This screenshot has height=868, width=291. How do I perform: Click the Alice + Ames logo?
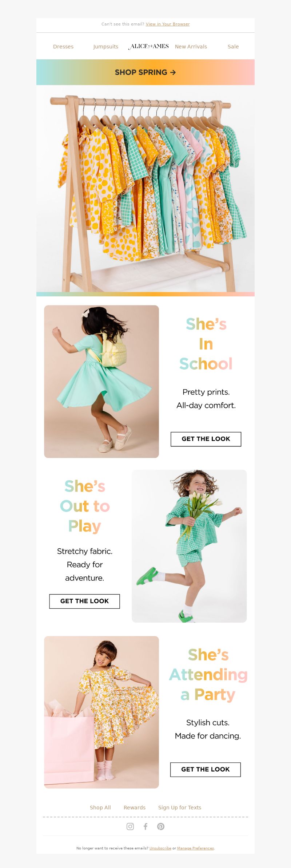click(148, 47)
